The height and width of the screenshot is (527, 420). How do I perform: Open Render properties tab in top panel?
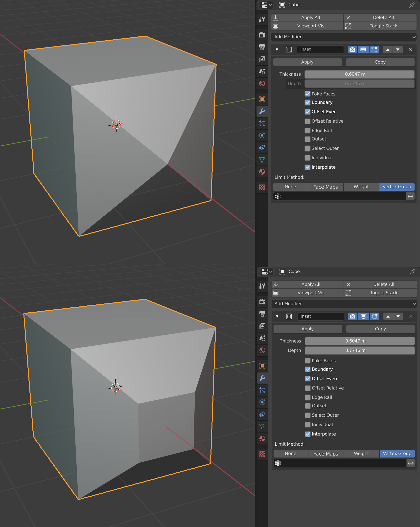pyautogui.click(x=262, y=35)
